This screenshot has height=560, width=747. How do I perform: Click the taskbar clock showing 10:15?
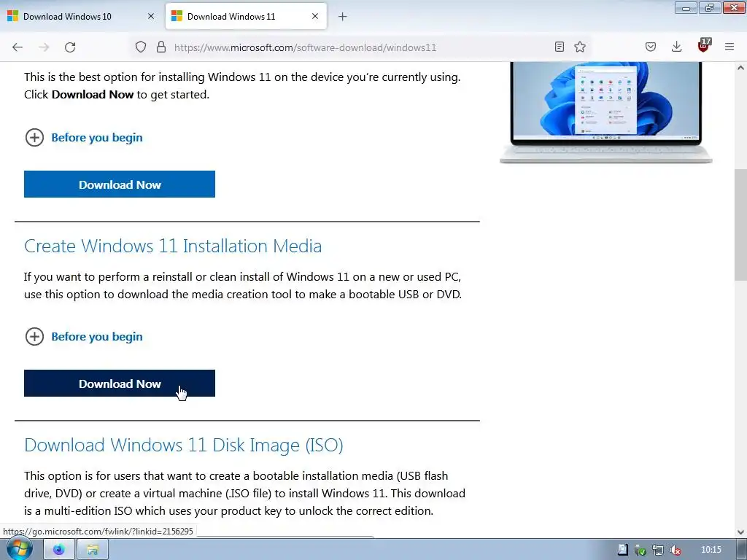[x=711, y=550]
